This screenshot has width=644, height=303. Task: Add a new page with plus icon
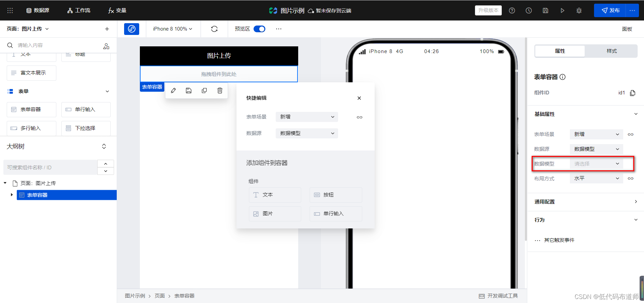click(107, 29)
